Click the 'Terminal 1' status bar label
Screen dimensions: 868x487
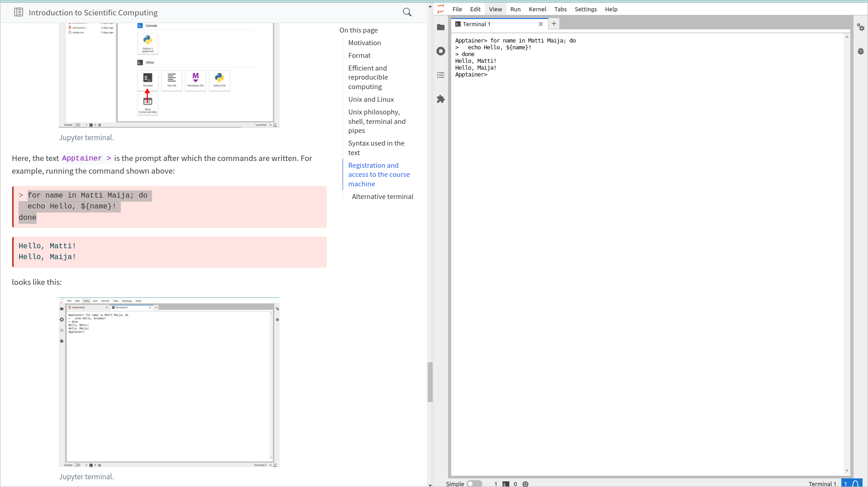pos(822,484)
